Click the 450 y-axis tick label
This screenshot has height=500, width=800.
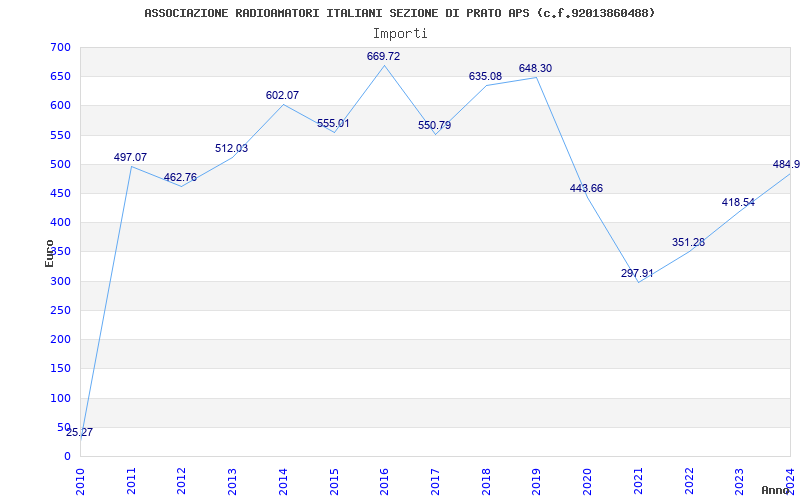click(61, 193)
